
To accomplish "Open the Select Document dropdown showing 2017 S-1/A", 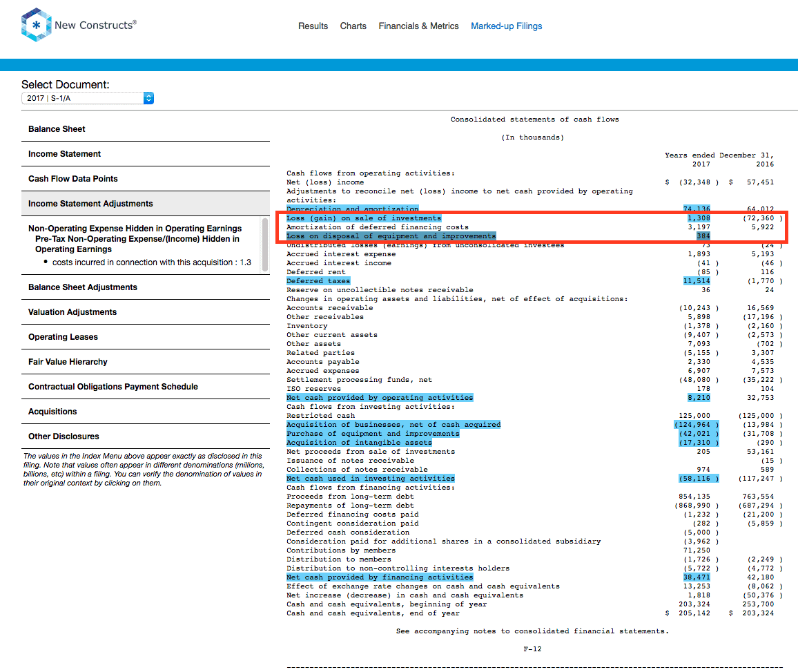I will (88, 98).
